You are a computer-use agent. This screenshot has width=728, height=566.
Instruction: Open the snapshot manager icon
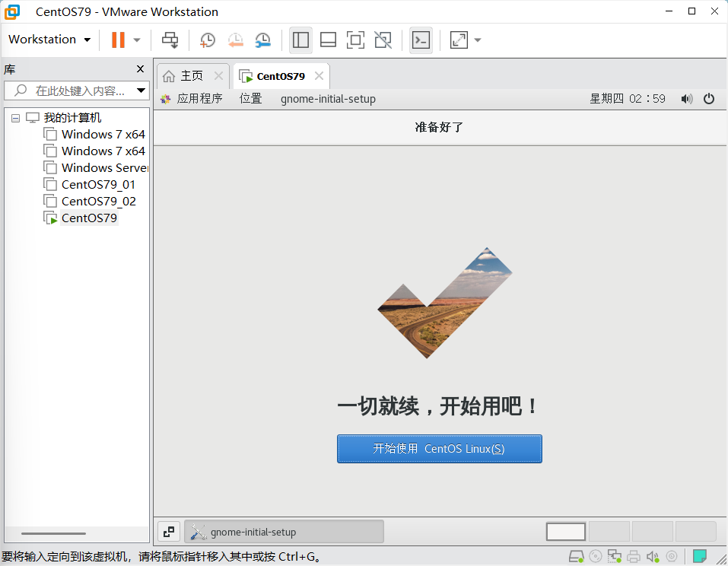tap(262, 40)
